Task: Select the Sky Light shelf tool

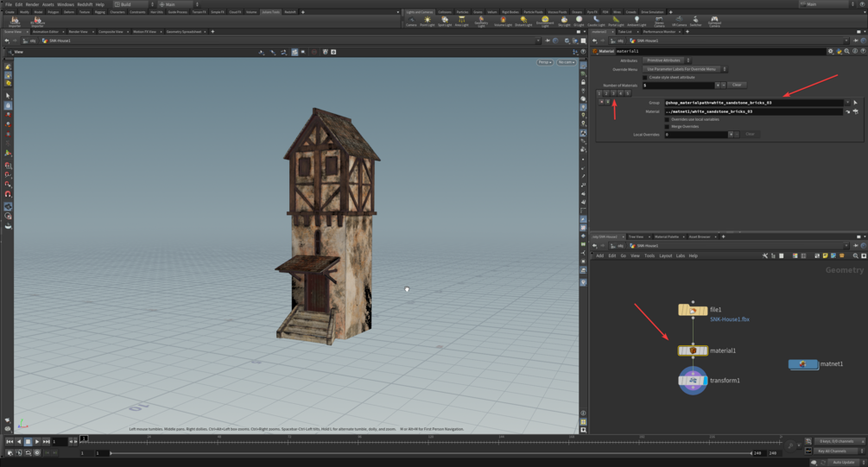Action: [x=564, y=20]
